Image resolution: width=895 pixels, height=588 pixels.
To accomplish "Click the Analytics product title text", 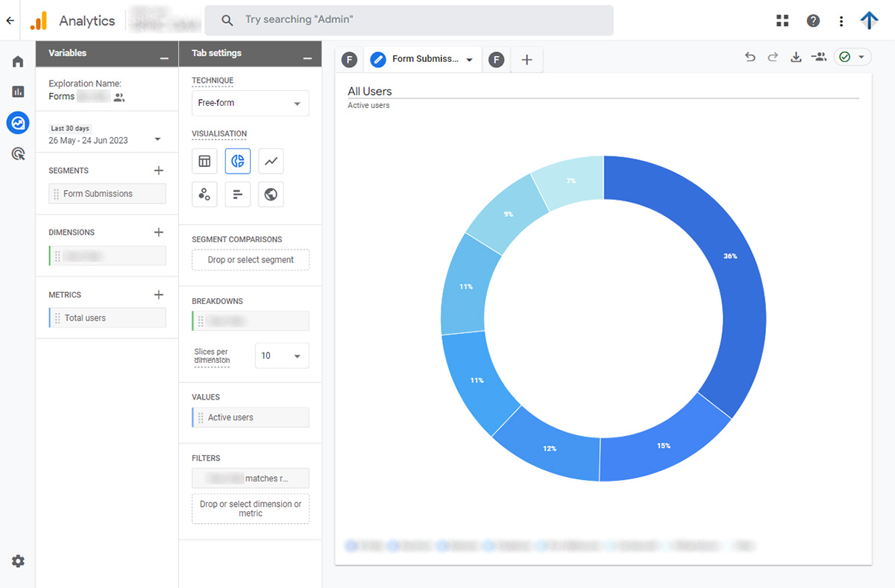I will coord(87,21).
